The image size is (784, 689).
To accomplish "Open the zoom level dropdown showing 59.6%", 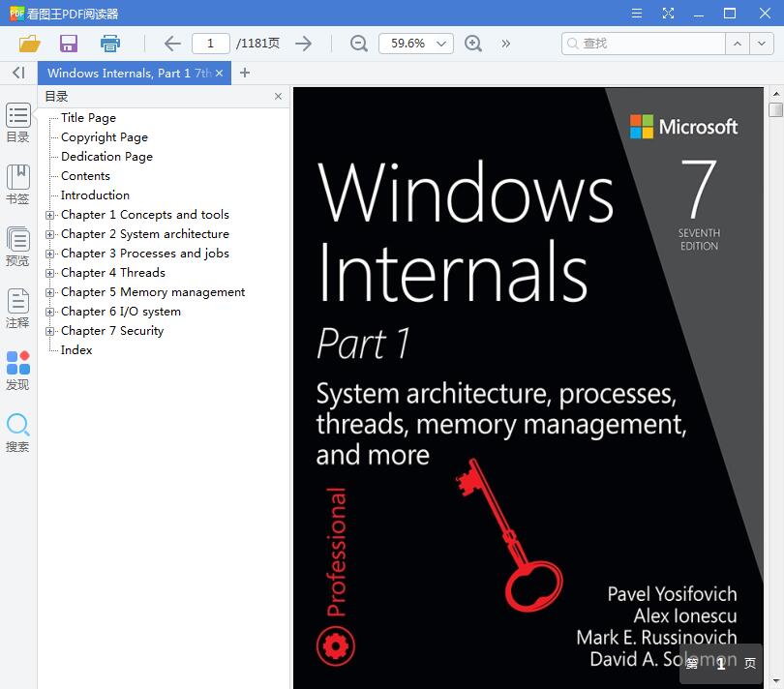I will [415, 43].
